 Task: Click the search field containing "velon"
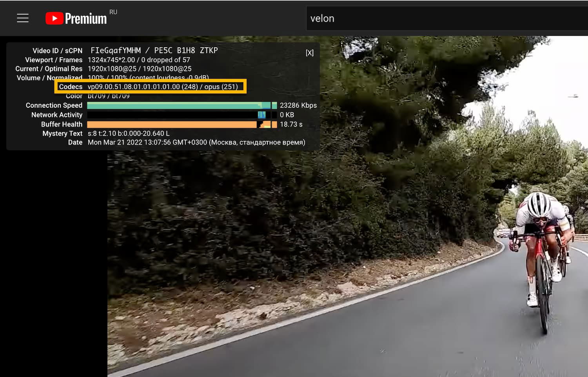(447, 18)
